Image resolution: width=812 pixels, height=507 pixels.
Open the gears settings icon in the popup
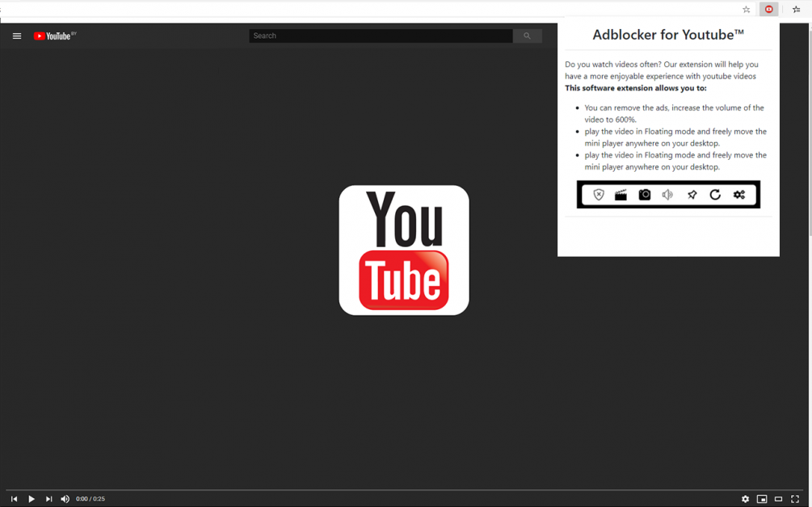coord(738,195)
